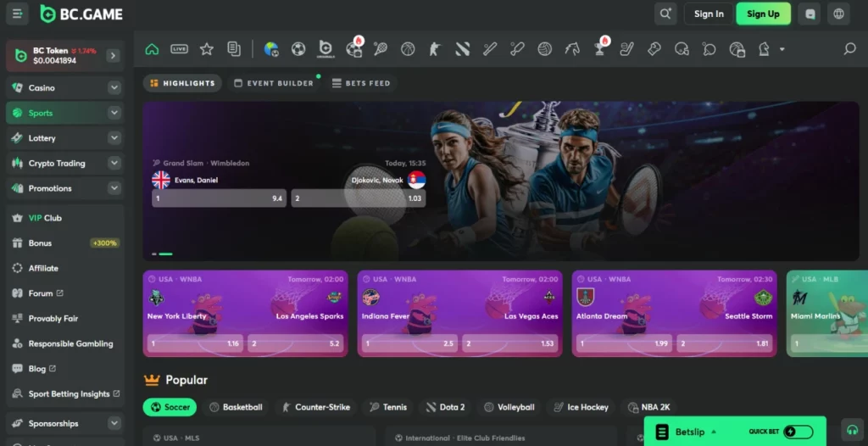Select the Counter-Strike popular filter
This screenshot has height=446, width=868.
(316, 407)
